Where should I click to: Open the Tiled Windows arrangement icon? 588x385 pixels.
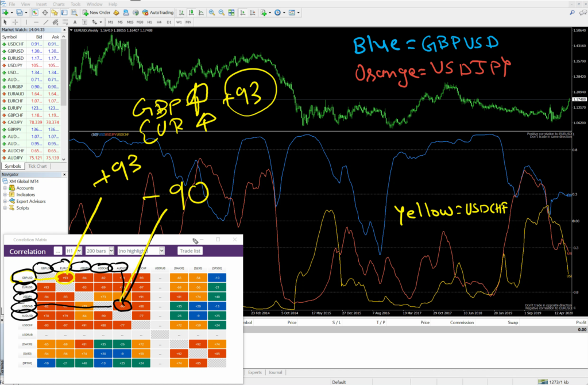pos(231,12)
